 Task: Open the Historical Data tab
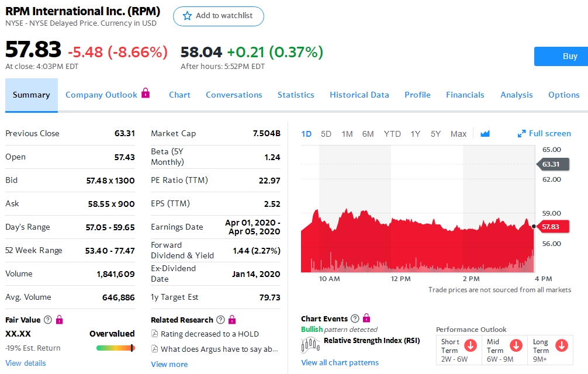pos(359,95)
